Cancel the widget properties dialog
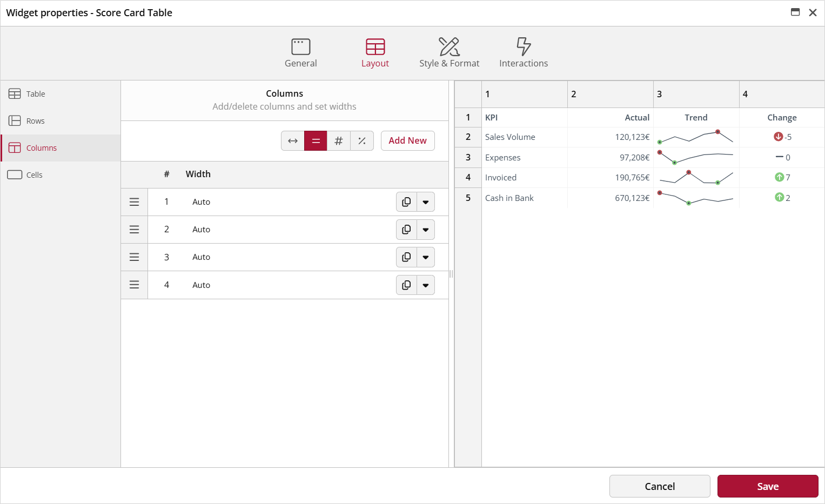The height and width of the screenshot is (504, 825). tap(660, 486)
